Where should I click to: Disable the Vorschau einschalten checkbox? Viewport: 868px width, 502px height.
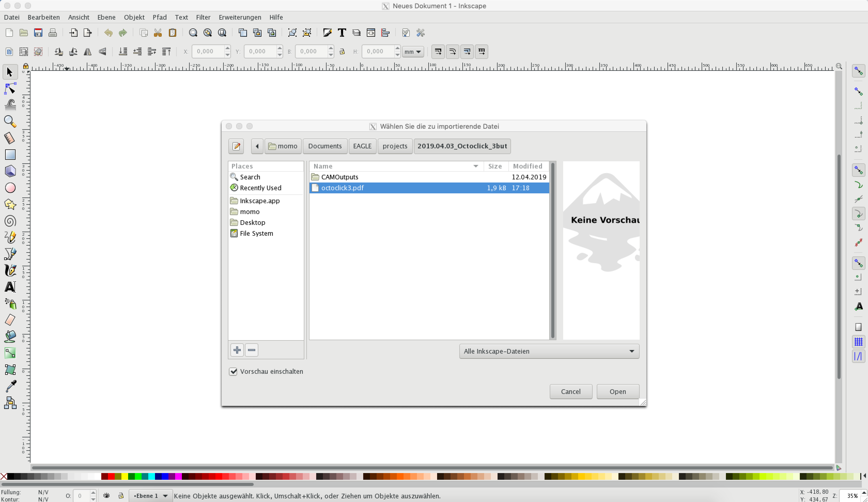234,372
